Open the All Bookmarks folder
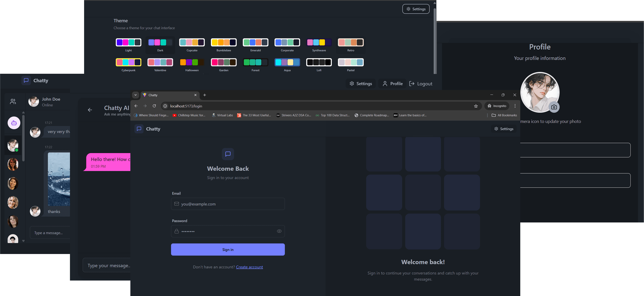 pos(504,115)
